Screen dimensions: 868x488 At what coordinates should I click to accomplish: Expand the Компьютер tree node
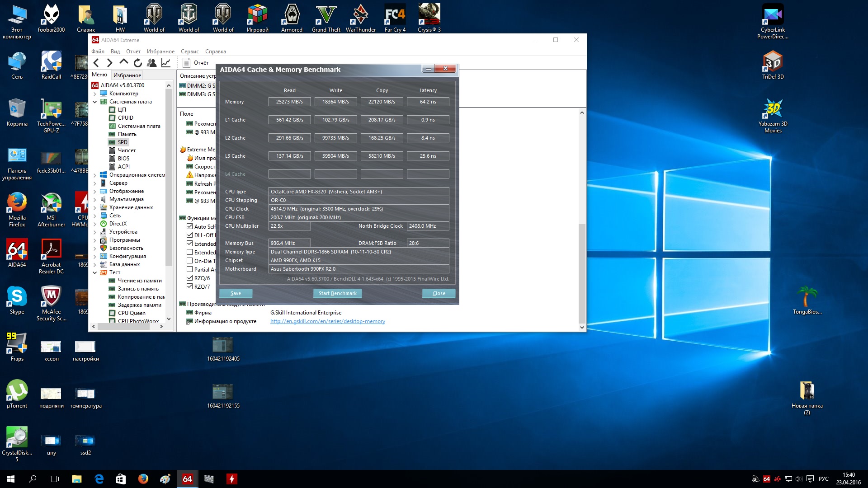click(x=95, y=94)
